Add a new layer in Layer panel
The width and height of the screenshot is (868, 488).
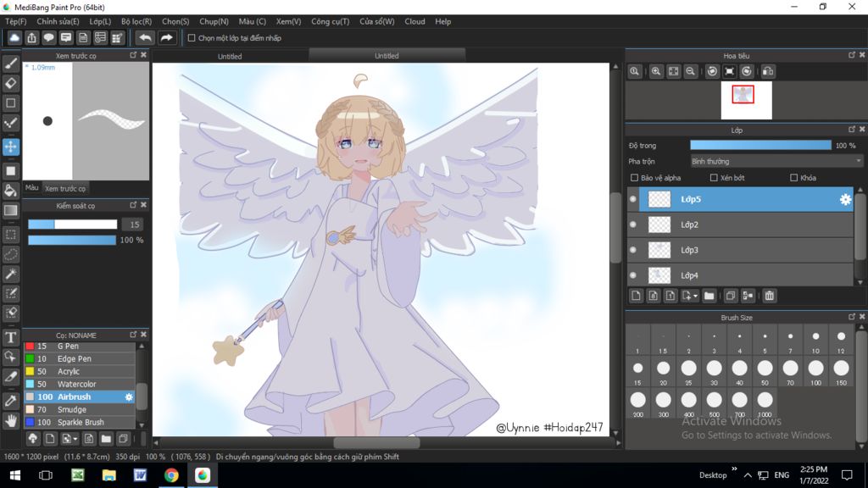tap(636, 296)
